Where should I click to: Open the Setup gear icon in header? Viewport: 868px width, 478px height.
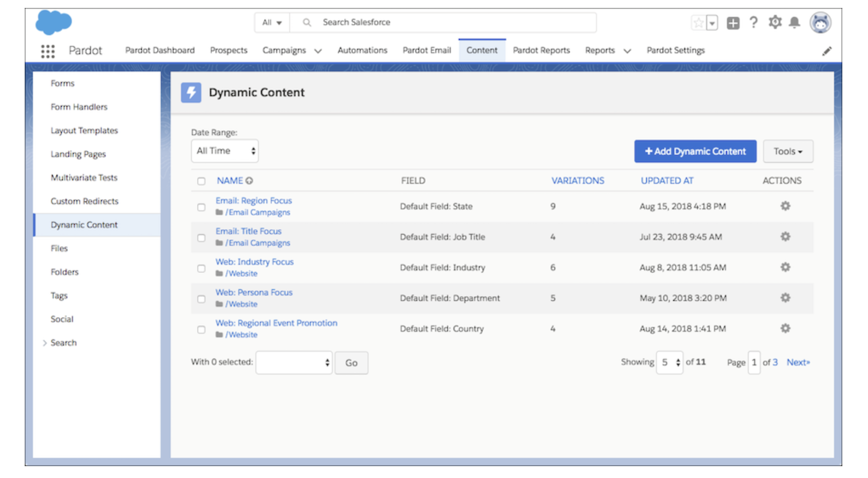click(x=775, y=23)
